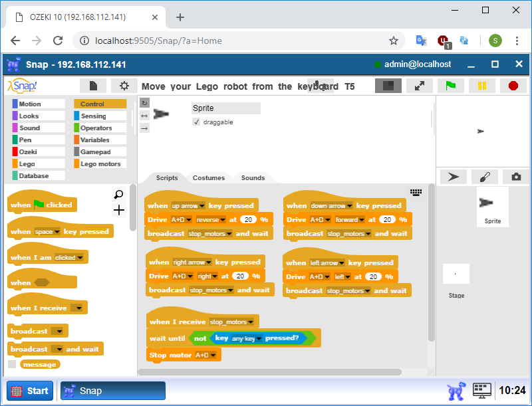Open the Database block category

[39, 175]
